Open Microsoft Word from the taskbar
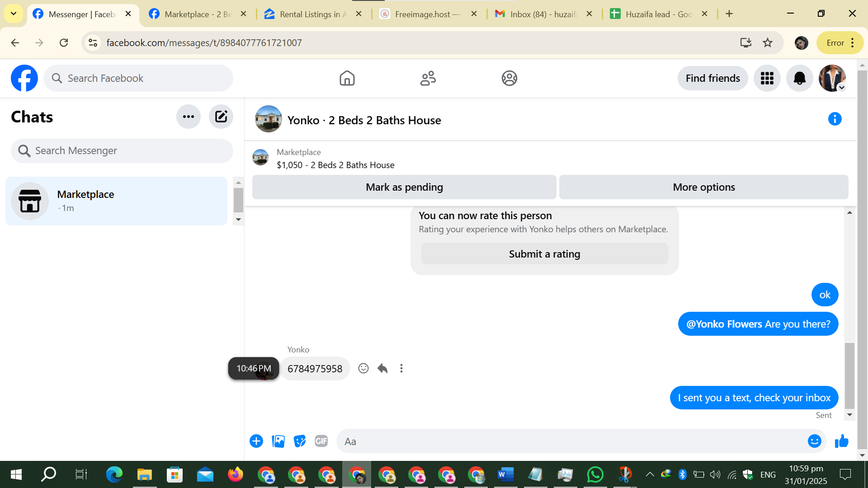Screen dimensions: 868x488 pos(505,474)
